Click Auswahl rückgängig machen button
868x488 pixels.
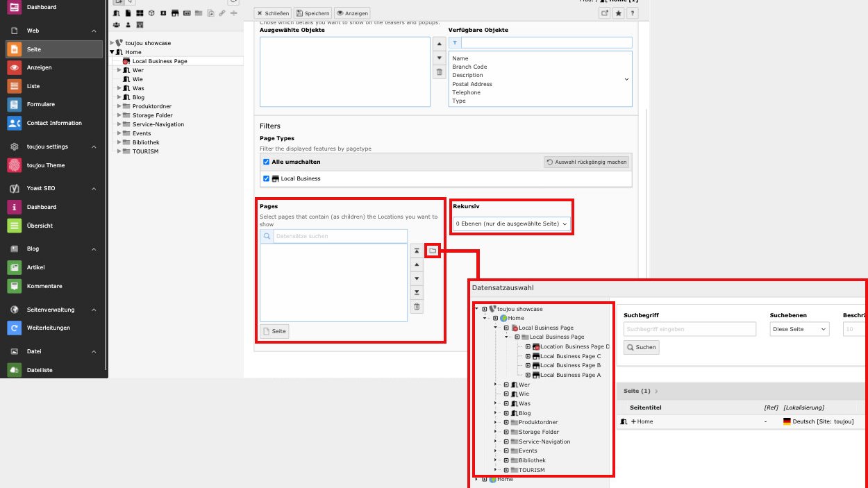click(586, 162)
